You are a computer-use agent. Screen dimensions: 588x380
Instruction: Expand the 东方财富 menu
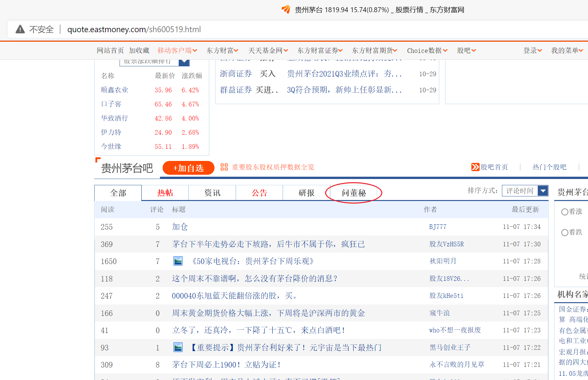click(x=222, y=51)
